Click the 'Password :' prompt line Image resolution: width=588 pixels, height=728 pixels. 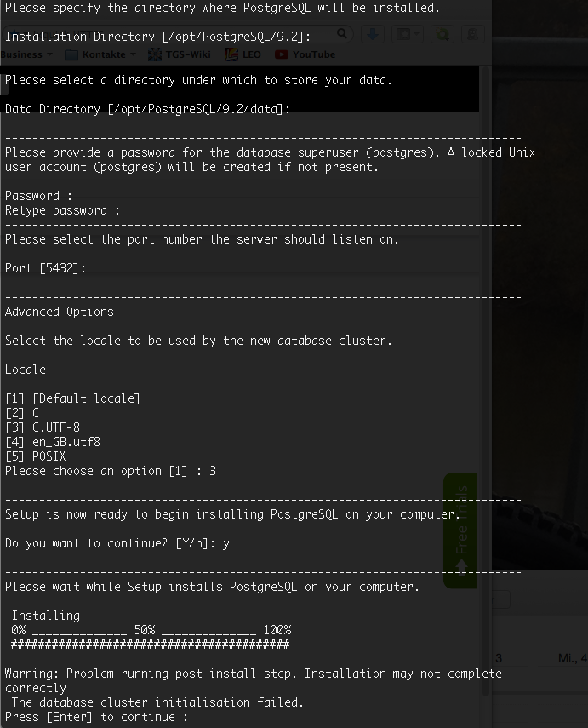(x=38, y=196)
